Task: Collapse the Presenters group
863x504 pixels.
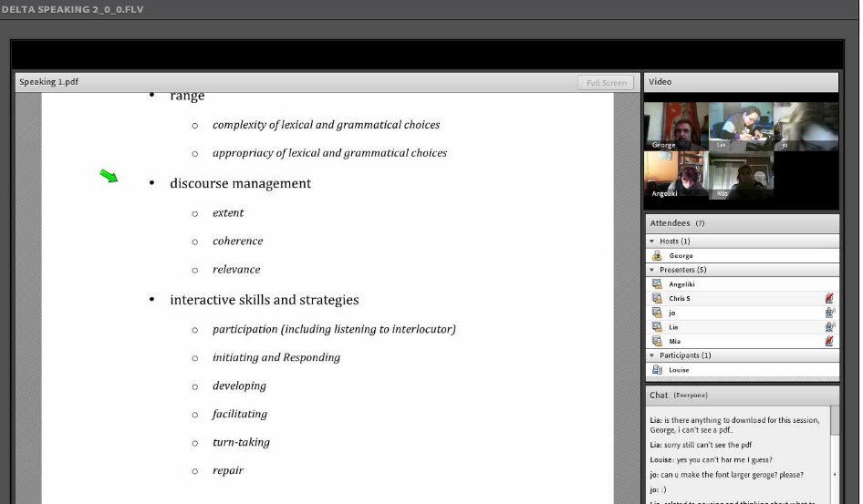Action: coord(652,270)
